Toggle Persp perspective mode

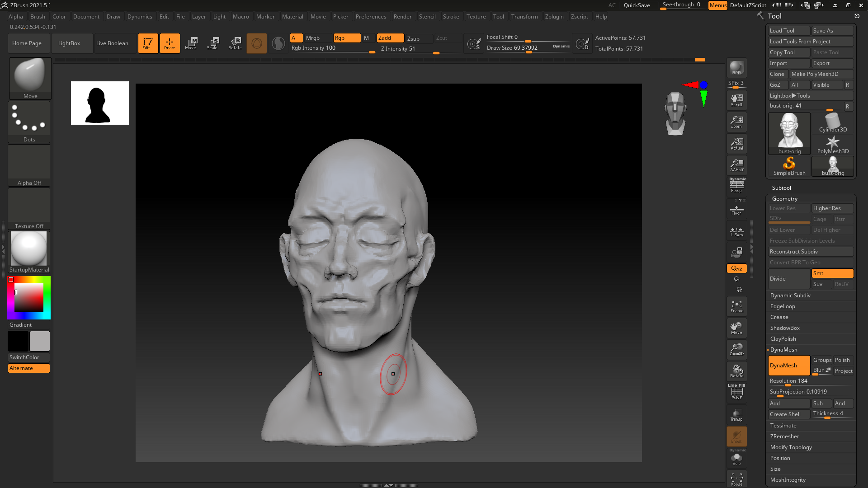tap(736, 185)
